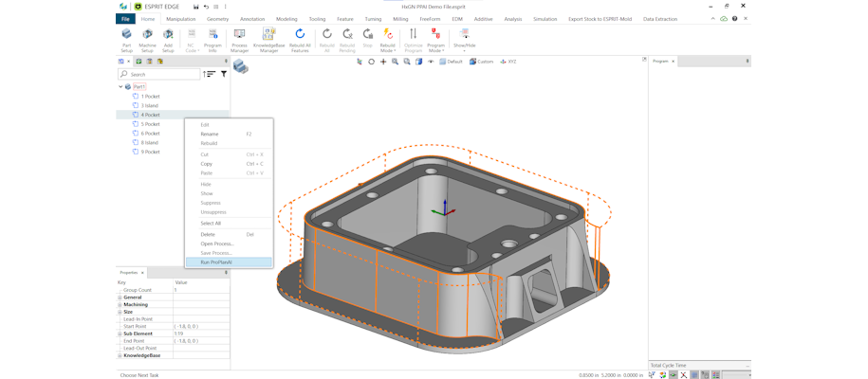The width and height of the screenshot is (868, 379).
Task: Open the Geometry ribbon tab
Action: pyautogui.click(x=217, y=19)
